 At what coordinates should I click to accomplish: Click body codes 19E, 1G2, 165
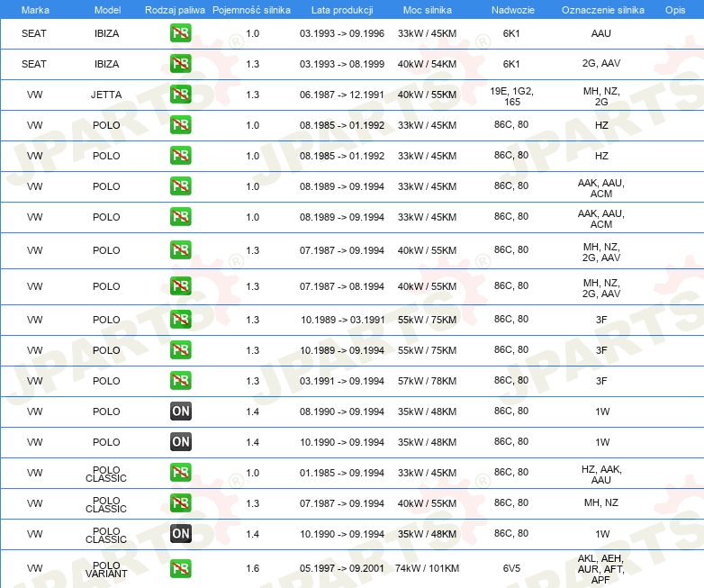(511, 96)
